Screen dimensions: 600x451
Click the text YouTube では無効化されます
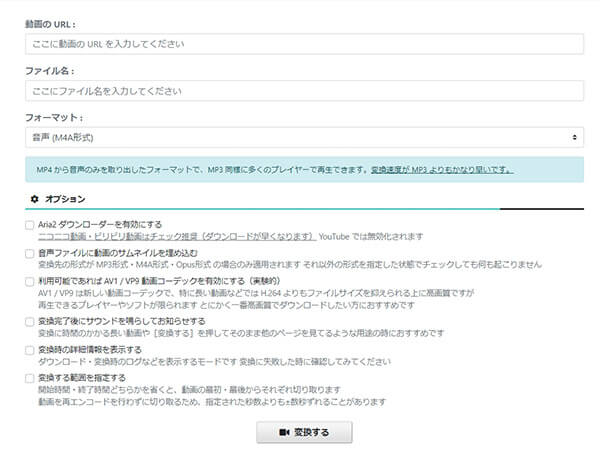371,236
